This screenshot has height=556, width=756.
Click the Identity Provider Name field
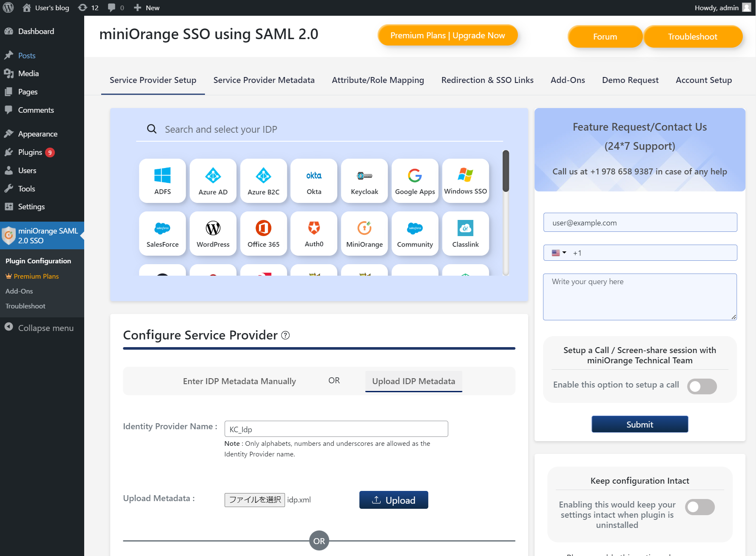tap(336, 429)
